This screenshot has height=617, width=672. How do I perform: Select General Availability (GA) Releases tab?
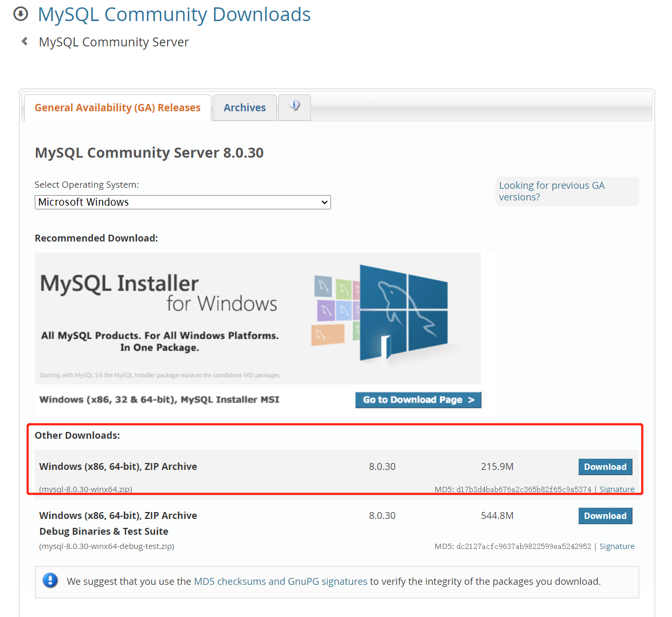click(x=118, y=108)
